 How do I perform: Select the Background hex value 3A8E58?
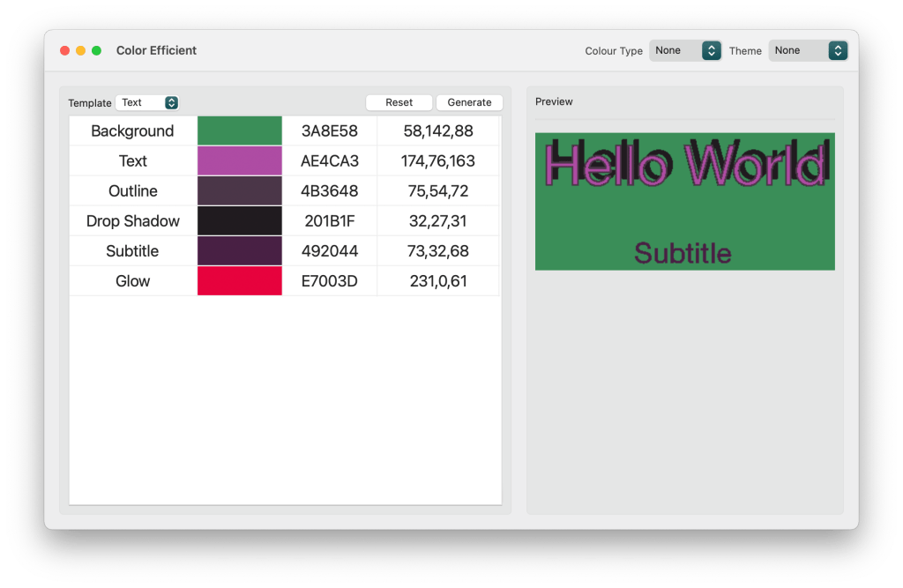coord(330,131)
